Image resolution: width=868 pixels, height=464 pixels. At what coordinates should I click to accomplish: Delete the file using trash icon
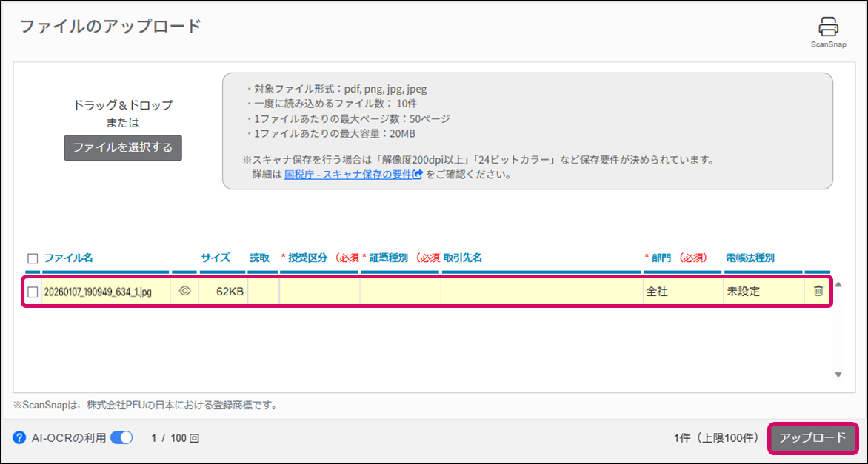[x=818, y=292]
